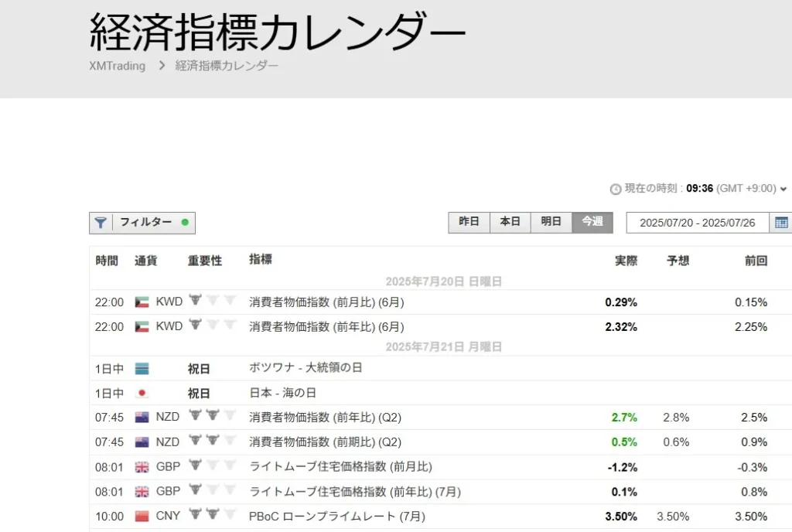
Task: Click the China flag on PBoC rate row
Action: [x=142, y=516]
